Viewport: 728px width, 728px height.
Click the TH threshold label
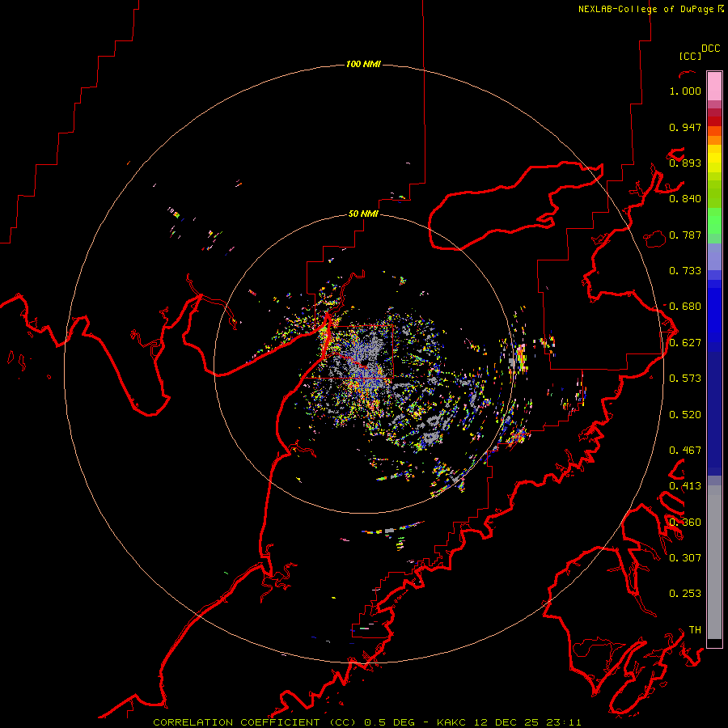click(x=695, y=629)
